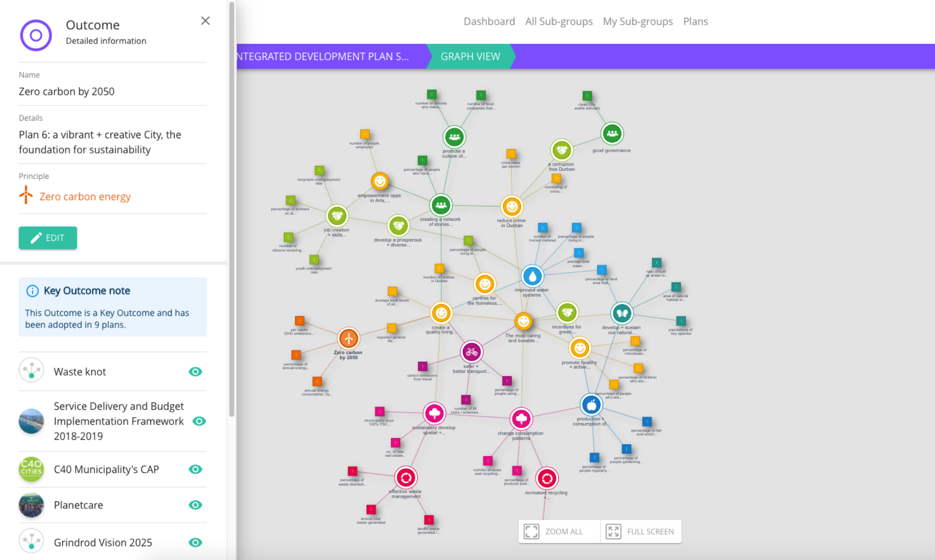935x560 pixels.
Task: Go to All Sub-groups
Action: [x=559, y=22]
